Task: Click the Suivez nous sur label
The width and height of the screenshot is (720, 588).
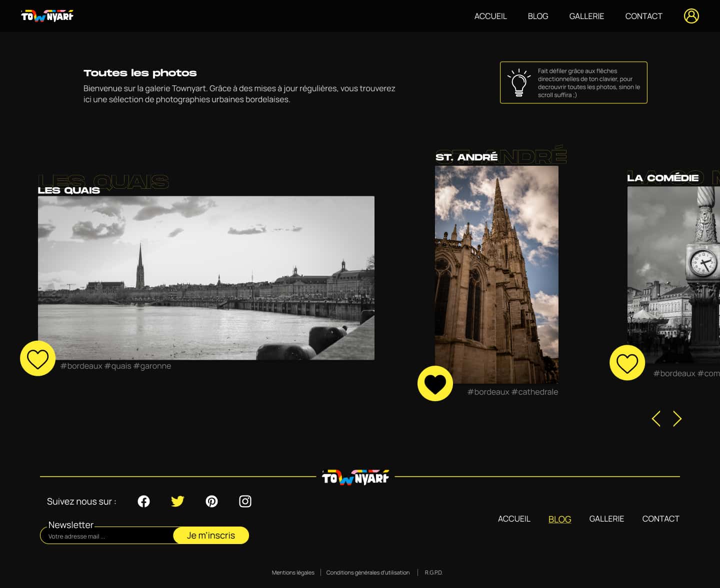Action: click(81, 501)
